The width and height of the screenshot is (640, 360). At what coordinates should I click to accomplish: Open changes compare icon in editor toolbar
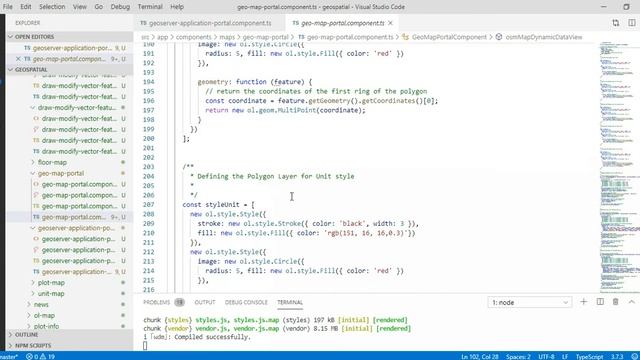tap(616, 23)
